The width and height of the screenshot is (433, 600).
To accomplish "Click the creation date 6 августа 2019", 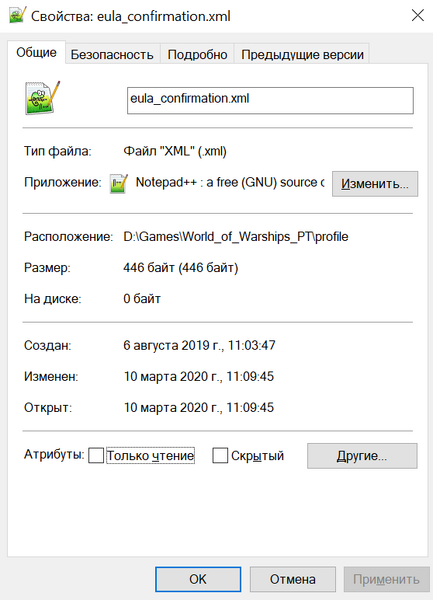I will coord(199,346).
